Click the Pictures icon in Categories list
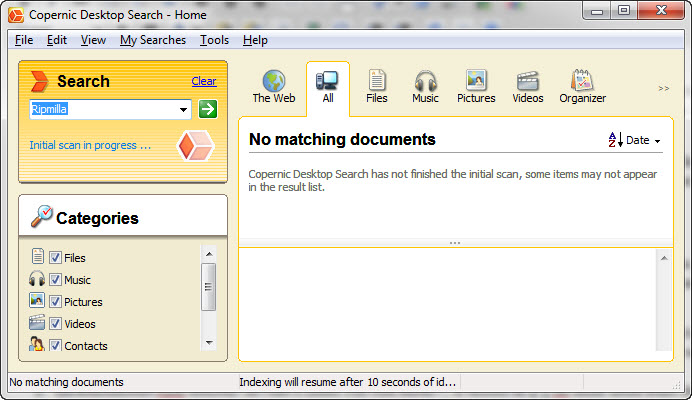Screen dimensions: 692x400 (x=37, y=300)
